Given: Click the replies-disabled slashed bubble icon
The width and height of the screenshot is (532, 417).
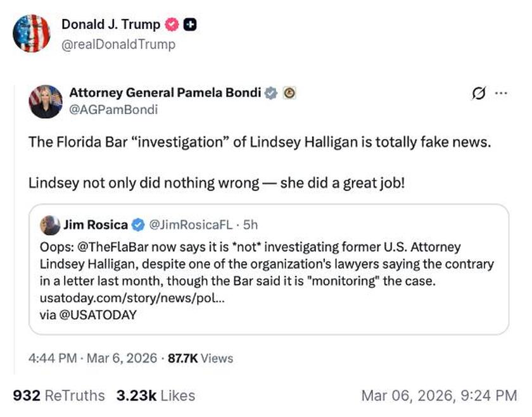Looking at the screenshot, I should (x=479, y=92).
